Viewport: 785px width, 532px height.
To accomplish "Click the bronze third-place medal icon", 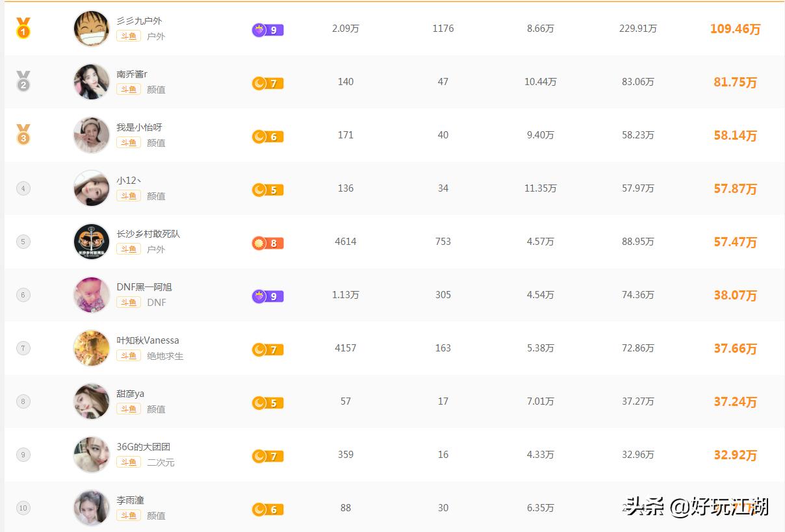I will 23,134.
